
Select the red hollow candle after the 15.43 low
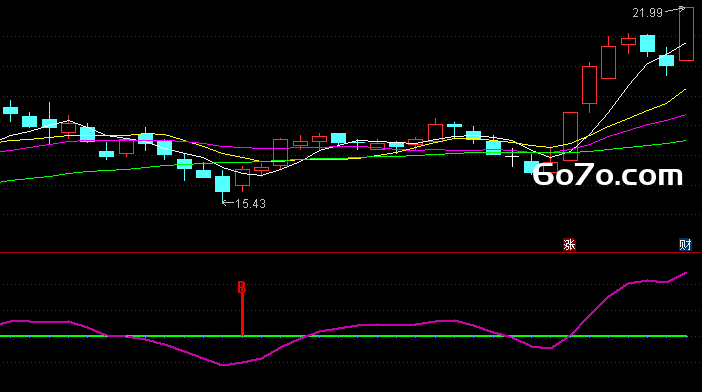pos(242,178)
